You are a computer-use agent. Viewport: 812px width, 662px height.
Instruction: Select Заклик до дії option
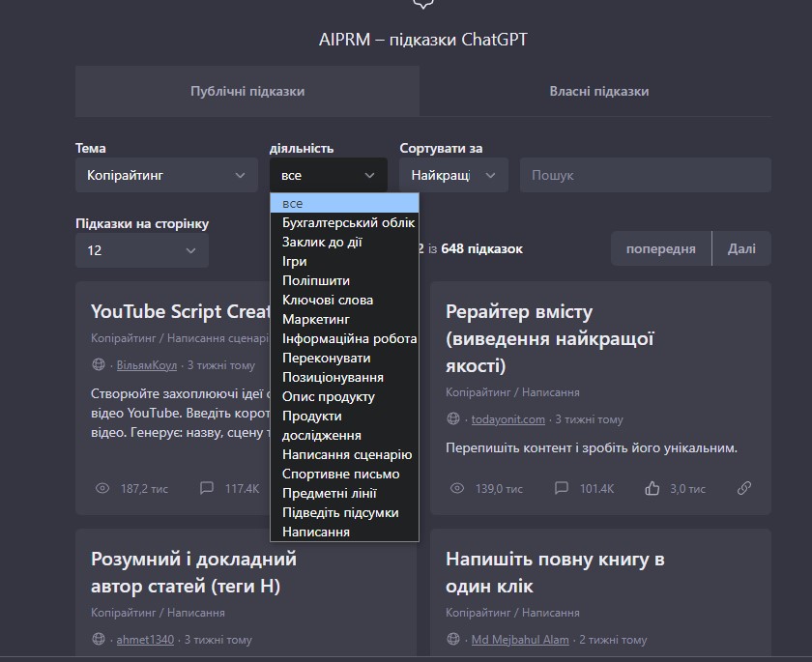[344, 242]
